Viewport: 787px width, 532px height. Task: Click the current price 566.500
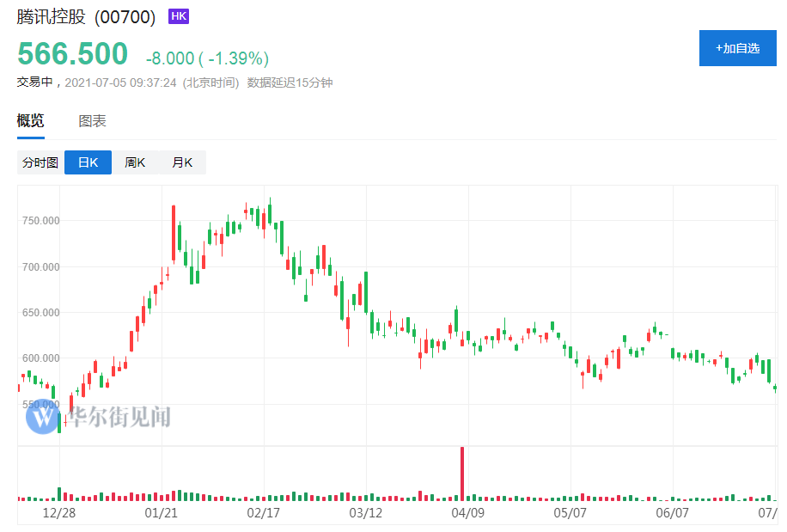(73, 53)
